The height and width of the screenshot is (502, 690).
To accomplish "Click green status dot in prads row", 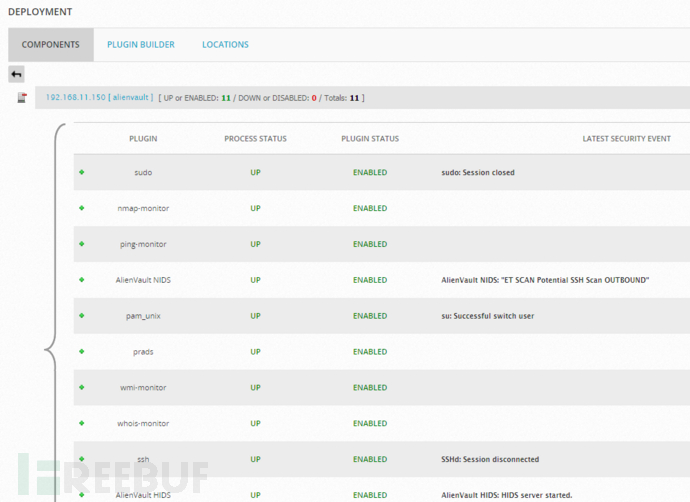I will (x=81, y=352).
